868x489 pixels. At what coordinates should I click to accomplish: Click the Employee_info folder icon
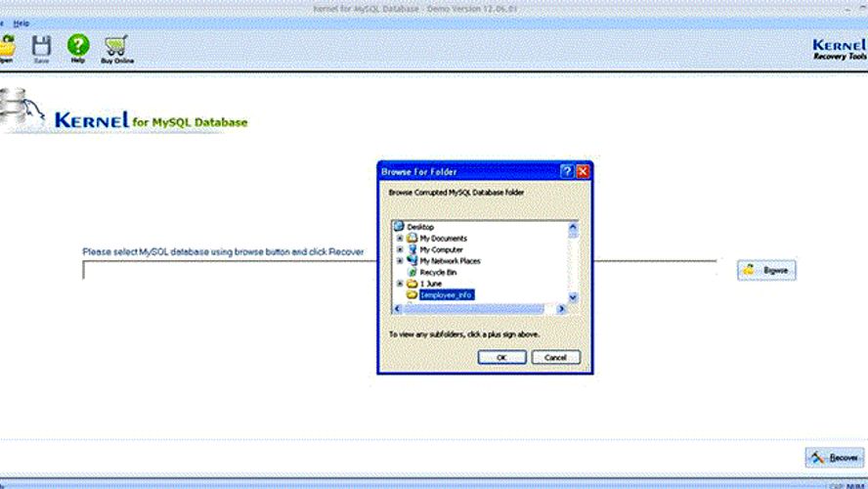412,295
